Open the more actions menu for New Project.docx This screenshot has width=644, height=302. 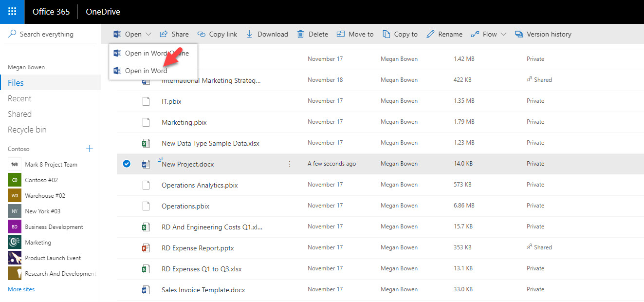click(x=290, y=164)
